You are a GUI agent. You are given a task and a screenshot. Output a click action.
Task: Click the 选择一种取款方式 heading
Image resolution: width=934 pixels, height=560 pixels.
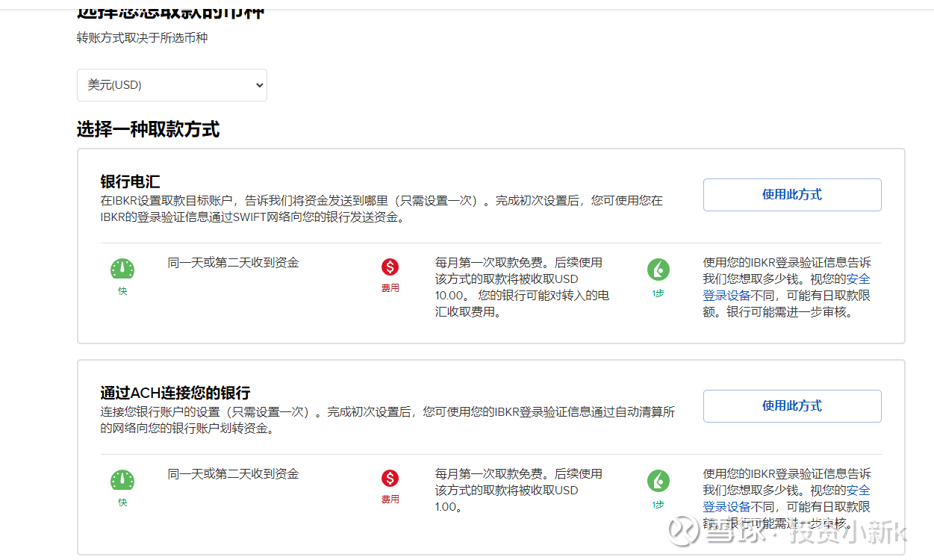[148, 129]
